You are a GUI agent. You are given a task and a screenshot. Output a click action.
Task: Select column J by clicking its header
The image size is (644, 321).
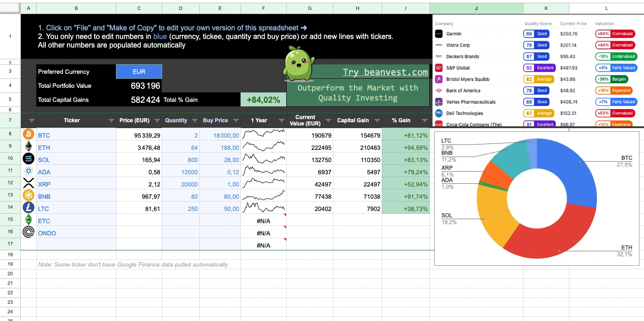pyautogui.click(x=476, y=8)
